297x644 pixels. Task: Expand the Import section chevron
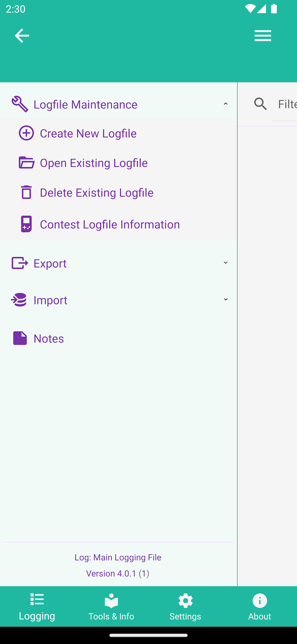[226, 300]
